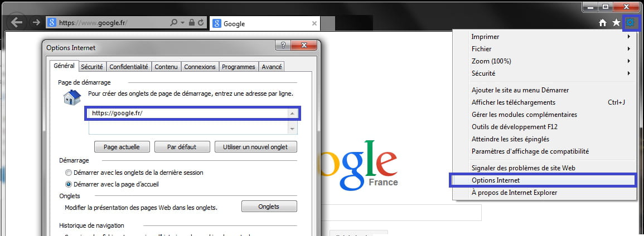Click the home page box scroll-up arrow
This screenshot has width=644, height=236.
(x=292, y=114)
